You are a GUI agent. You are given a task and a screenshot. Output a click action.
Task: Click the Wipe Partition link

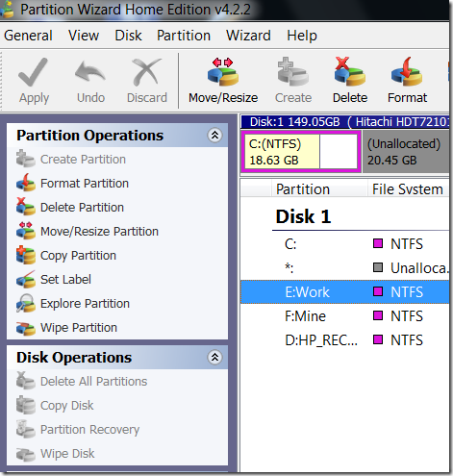pos(79,328)
